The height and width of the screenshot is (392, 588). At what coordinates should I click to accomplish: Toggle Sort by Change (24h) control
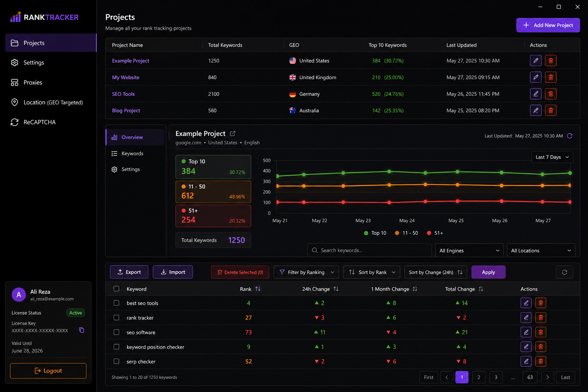[x=436, y=272]
